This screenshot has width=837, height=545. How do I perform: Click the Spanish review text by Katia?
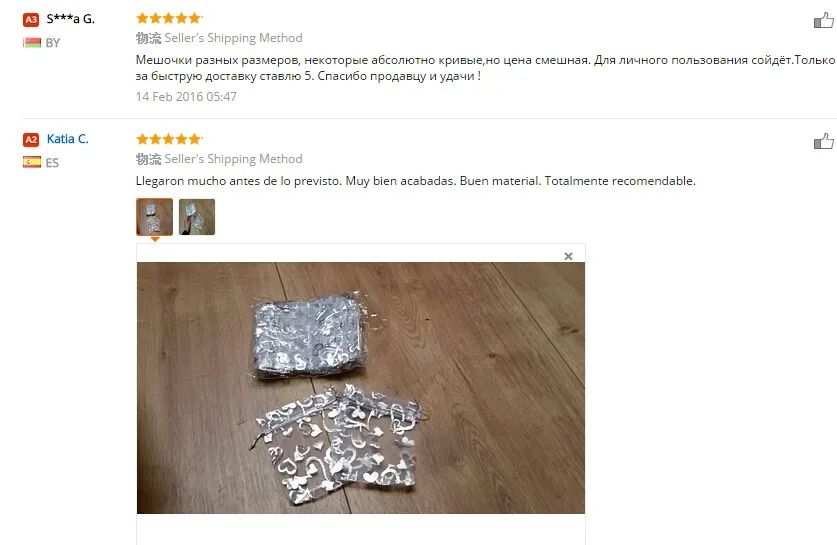pyautogui.click(x=415, y=181)
